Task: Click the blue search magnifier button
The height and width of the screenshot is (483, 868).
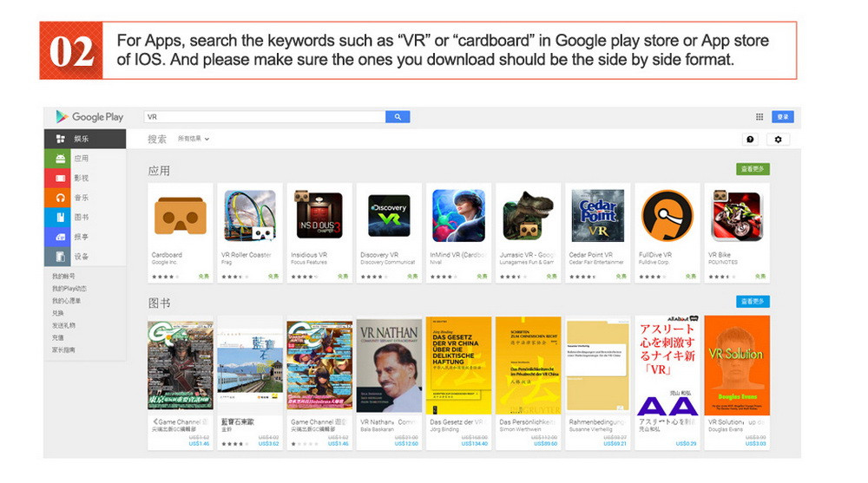Action: coord(398,117)
